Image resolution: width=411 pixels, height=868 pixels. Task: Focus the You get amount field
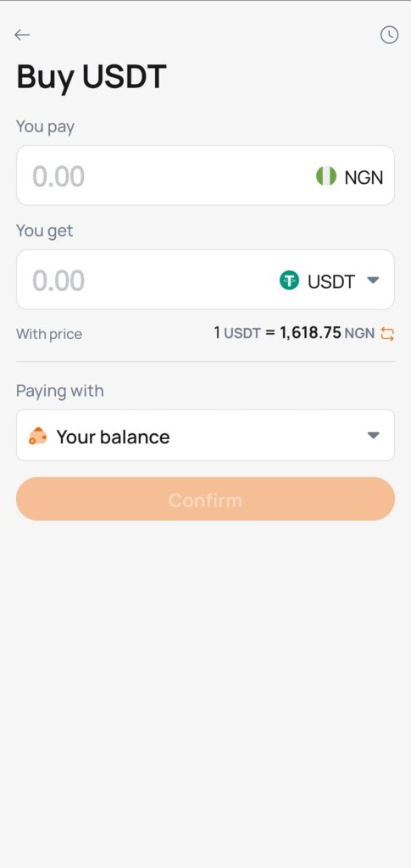205,280
